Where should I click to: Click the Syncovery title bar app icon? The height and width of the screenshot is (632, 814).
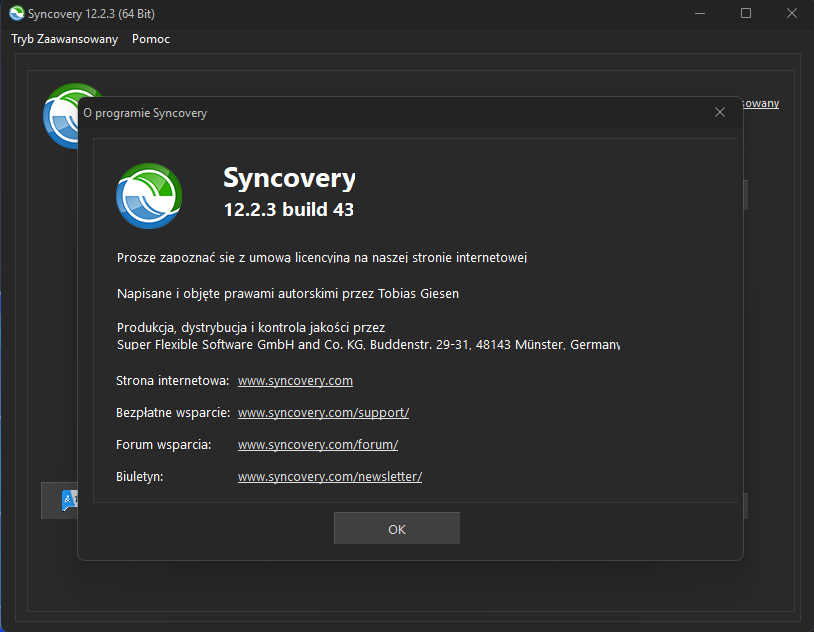17,14
